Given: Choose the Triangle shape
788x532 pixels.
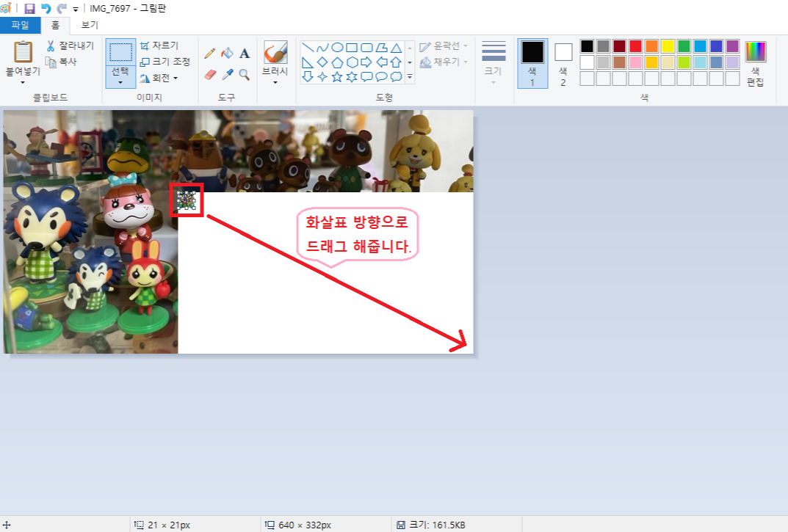Looking at the screenshot, I should pos(396,48).
